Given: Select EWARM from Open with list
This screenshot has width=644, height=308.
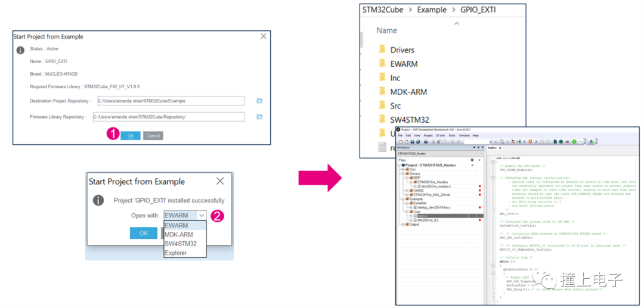Looking at the screenshot, I should coord(184,225).
